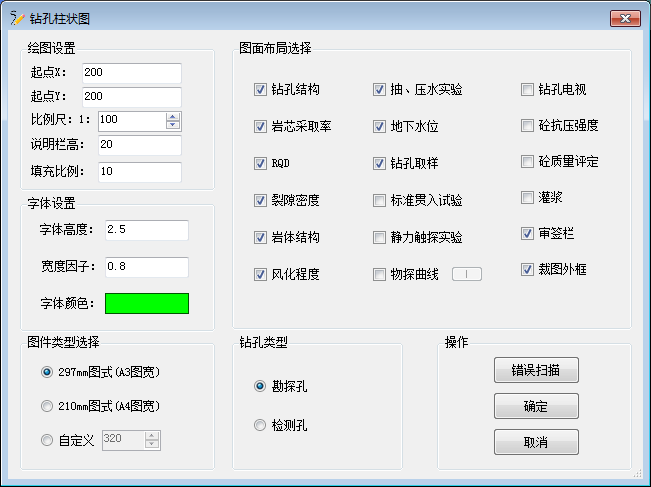Click the 取消 button to cancel
This screenshot has width=651, height=487.
point(536,441)
